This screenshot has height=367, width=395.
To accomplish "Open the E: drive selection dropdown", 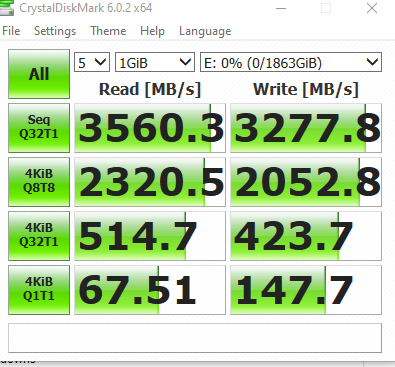I will click(x=291, y=62).
